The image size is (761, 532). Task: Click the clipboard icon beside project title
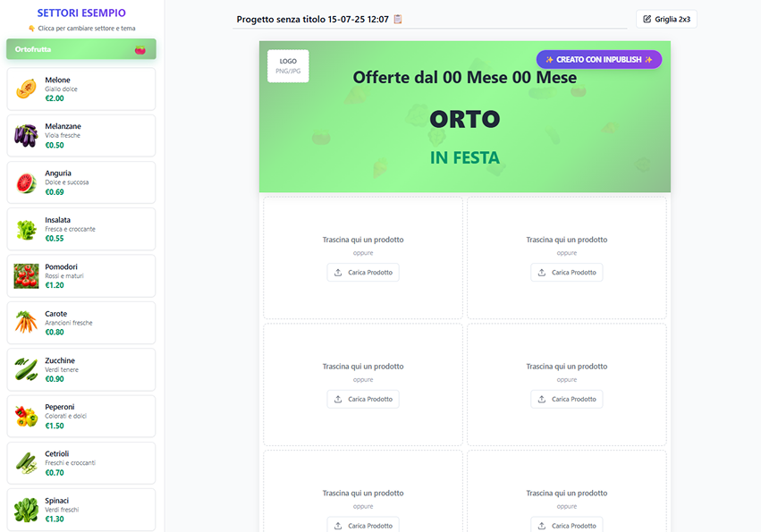click(398, 19)
